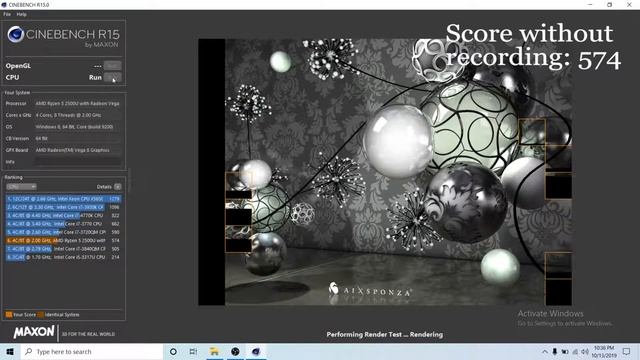Open Cortana from the taskbar
Viewport: 640px width, 360px height.
(x=173, y=351)
